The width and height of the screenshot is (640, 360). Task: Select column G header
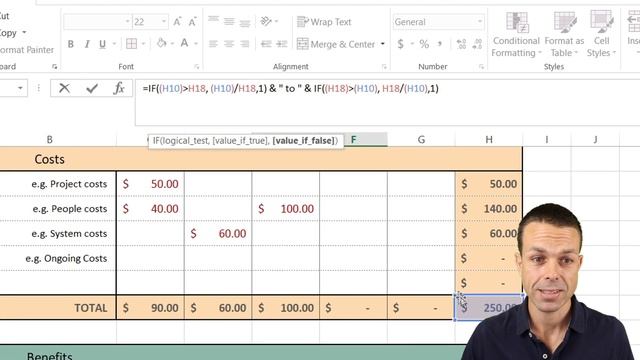click(421, 140)
